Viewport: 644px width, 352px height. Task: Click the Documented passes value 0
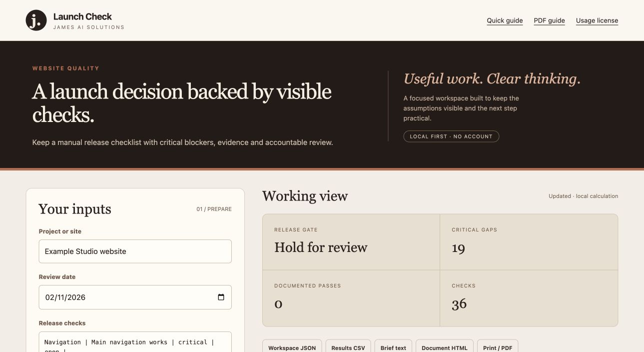pyautogui.click(x=278, y=304)
